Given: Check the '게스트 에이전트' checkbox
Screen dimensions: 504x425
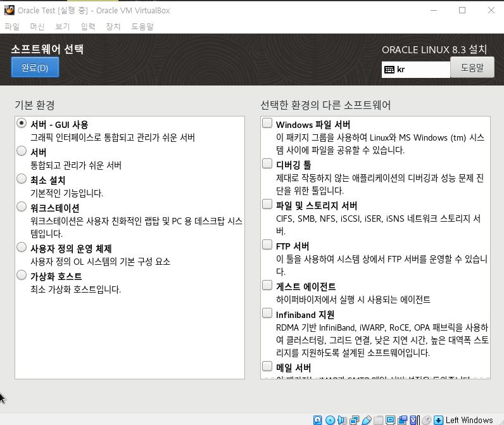Looking at the screenshot, I should (267, 285).
